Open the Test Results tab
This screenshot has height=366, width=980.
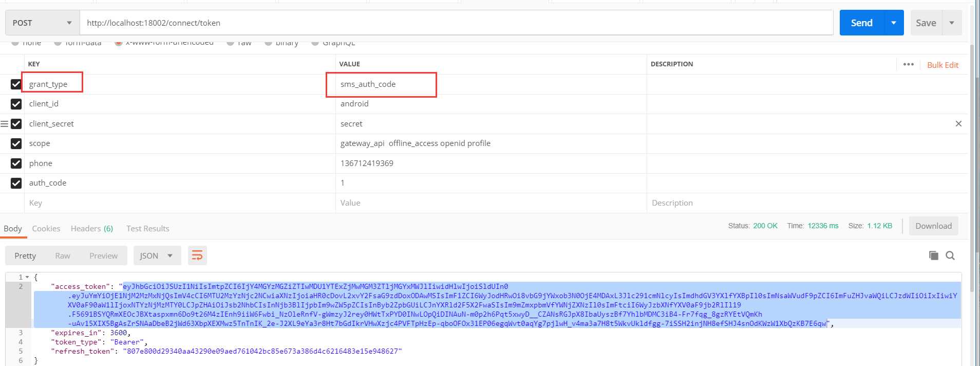click(148, 228)
